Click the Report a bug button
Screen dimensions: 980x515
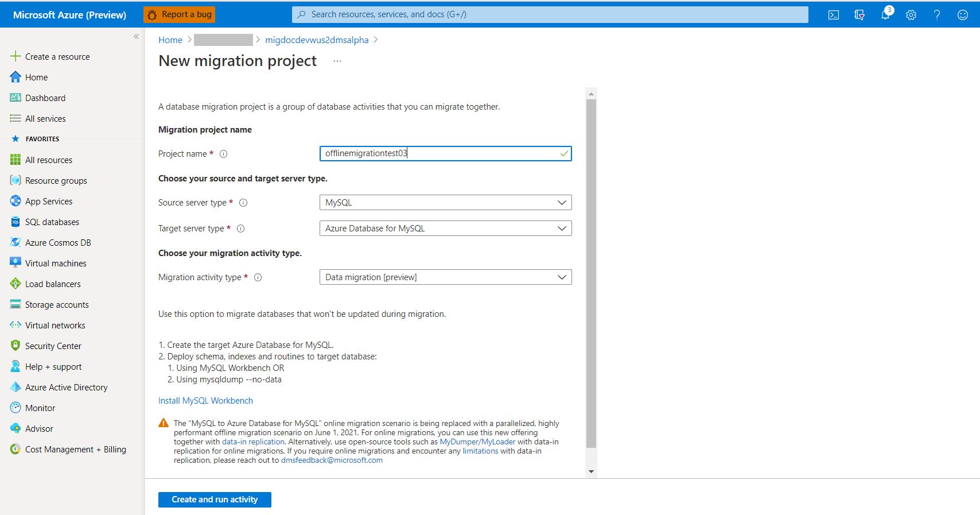click(180, 14)
